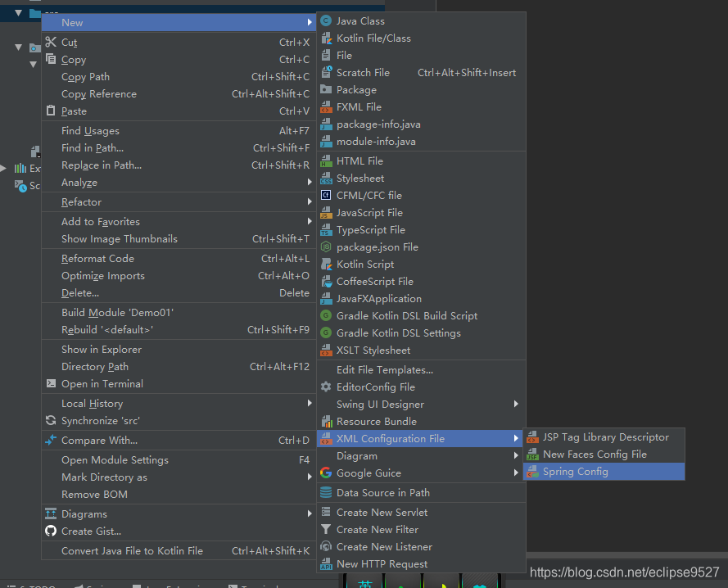The height and width of the screenshot is (588, 728).
Task: Click the TypeScript File icon
Action: coord(327,230)
